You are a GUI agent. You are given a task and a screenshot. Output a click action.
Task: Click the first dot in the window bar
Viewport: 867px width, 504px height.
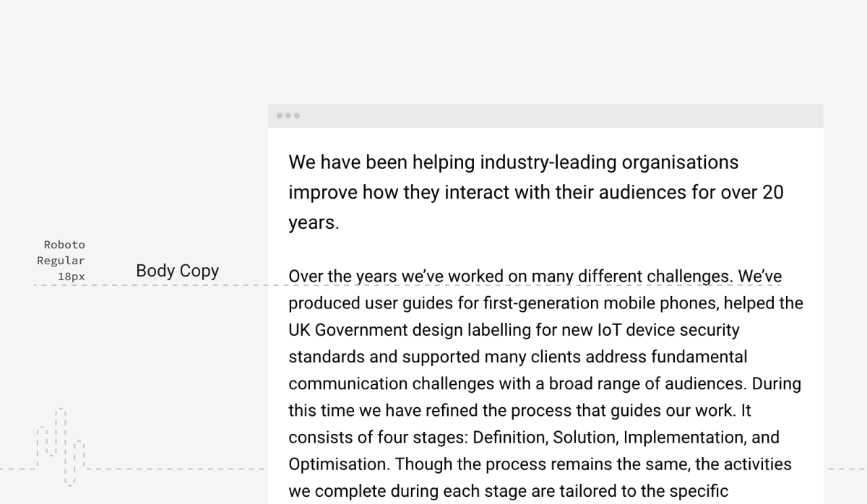pyautogui.click(x=280, y=116)
